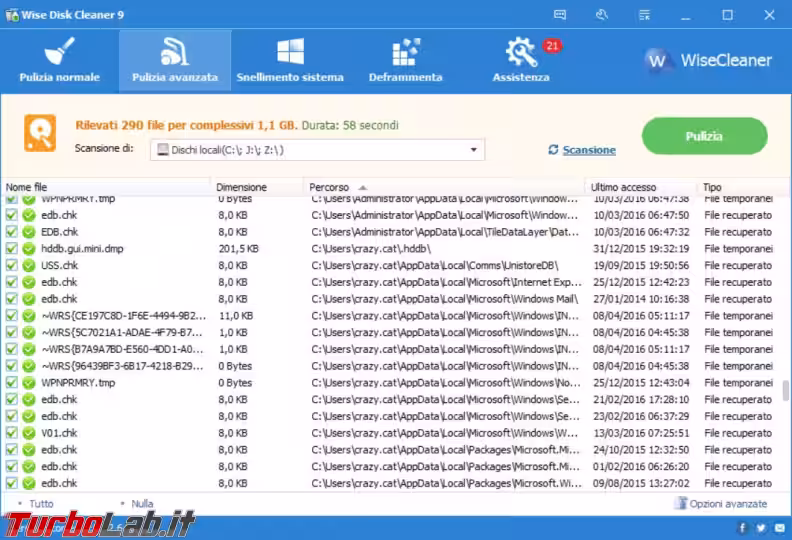Screen dimensions: 792x540
Task: Uncheck ~WRS{CE197C8D file checkbox
Action: [x=11, y=316]
